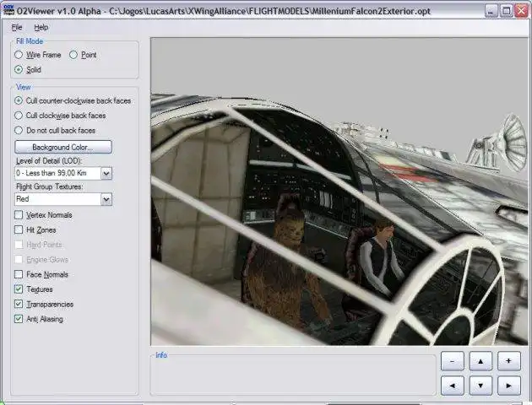Open the File menu
Screen dimensions: 532x405
17,27
